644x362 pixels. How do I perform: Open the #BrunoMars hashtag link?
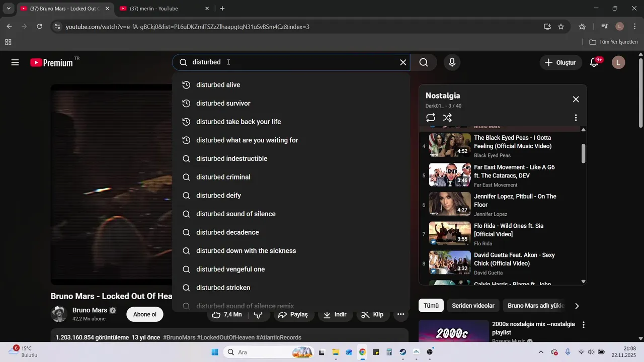click(179, 337)
